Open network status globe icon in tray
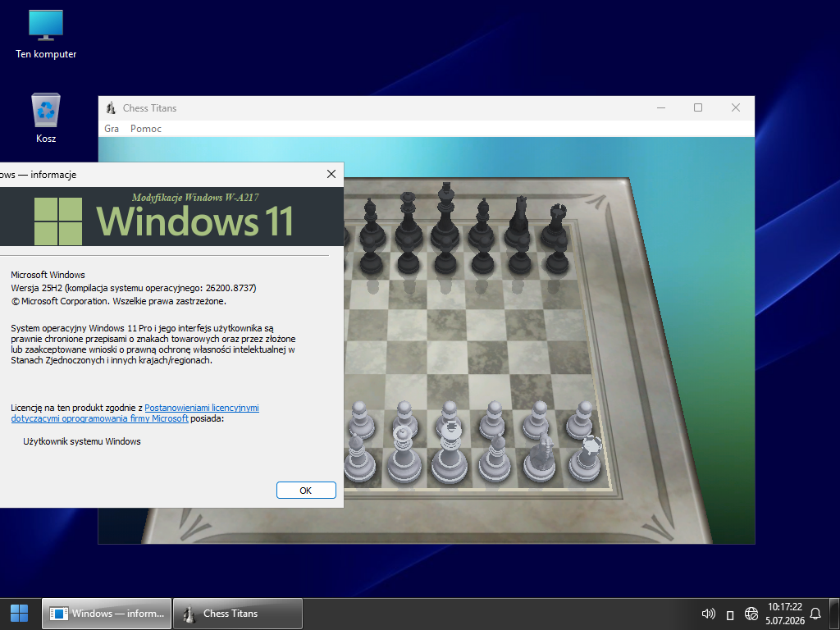Viewport: 840px width, 630px height. [751, 614]
